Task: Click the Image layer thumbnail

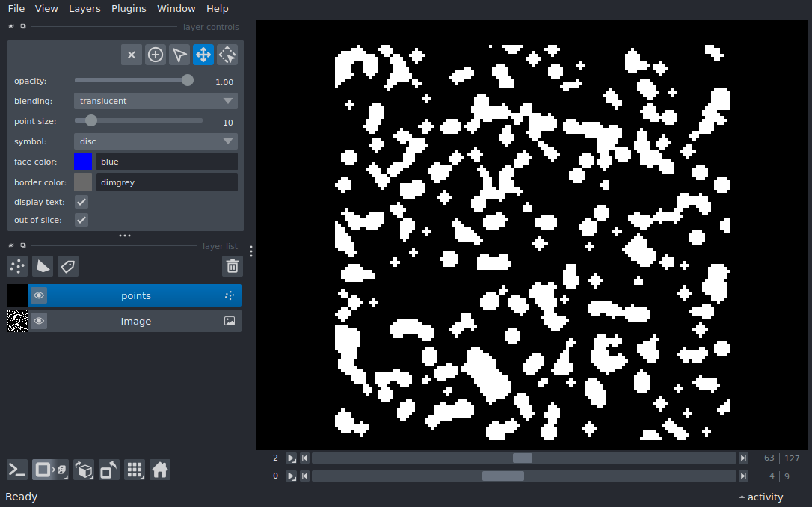Action: (x=17, y=321)
